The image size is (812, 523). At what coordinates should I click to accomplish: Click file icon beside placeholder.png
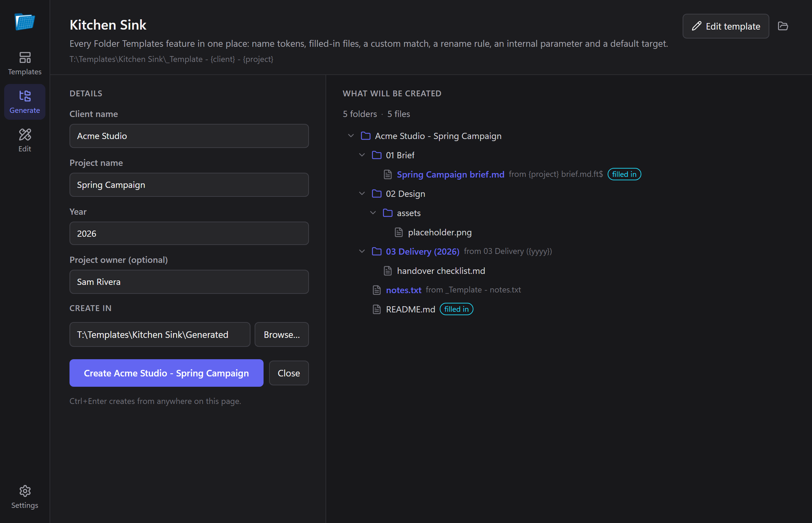pyautogui.click(x=398, y=232)
